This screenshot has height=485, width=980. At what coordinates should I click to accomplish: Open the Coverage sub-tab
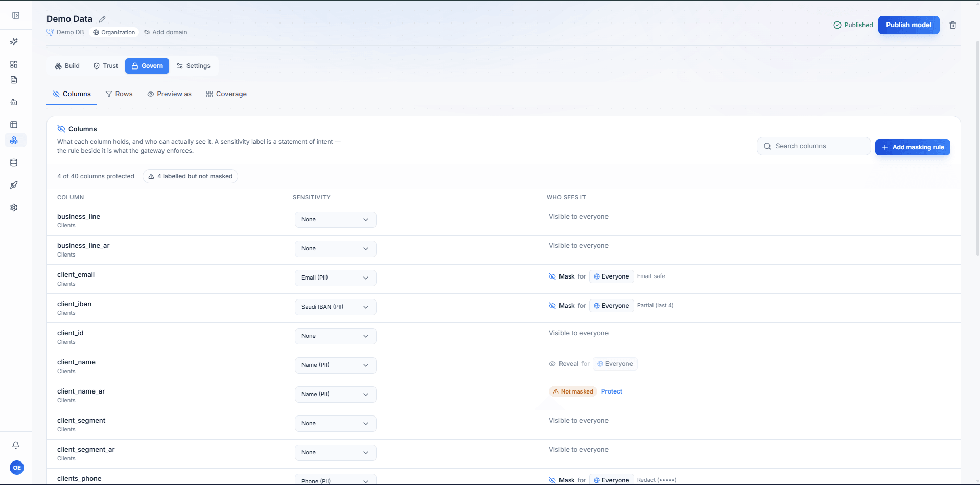point(226,94)
